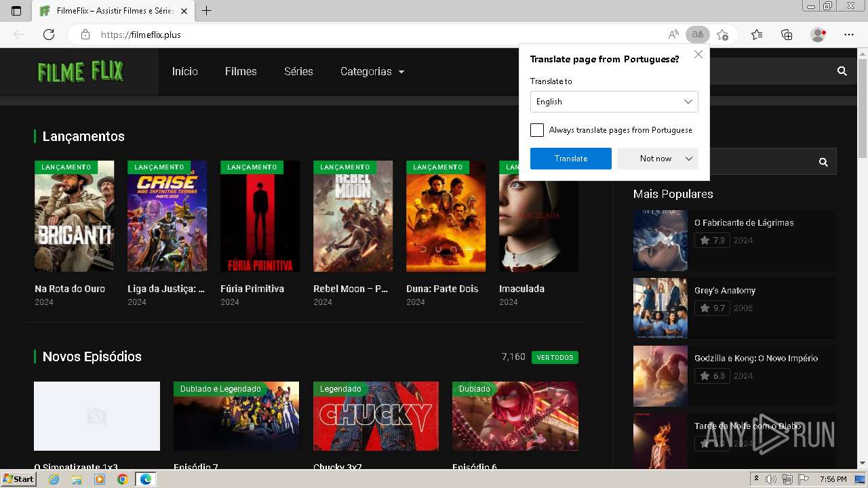Close the translate popup
The image size is (868, 488).
[698, 54]
